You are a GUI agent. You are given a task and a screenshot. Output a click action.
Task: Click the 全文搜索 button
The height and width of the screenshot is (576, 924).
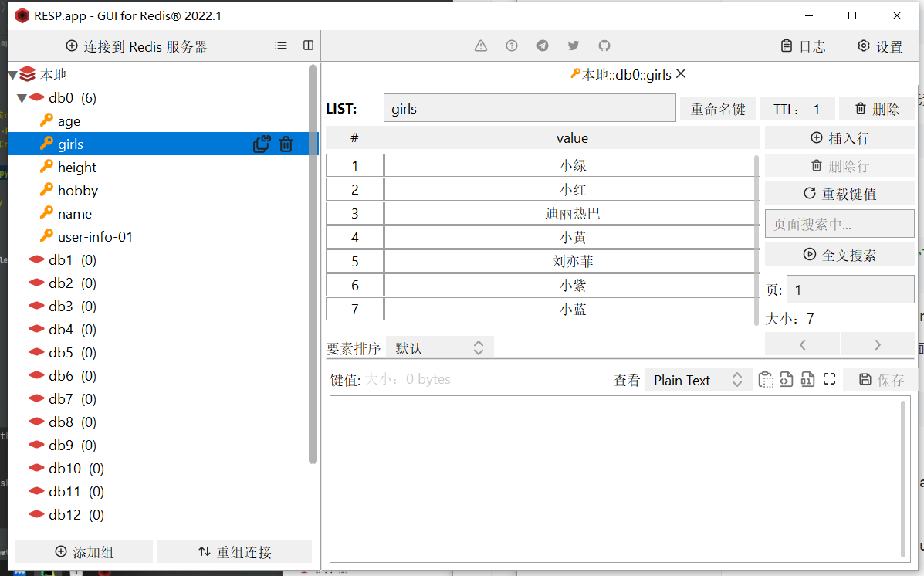pyautogui.click(x=840, y=255)
